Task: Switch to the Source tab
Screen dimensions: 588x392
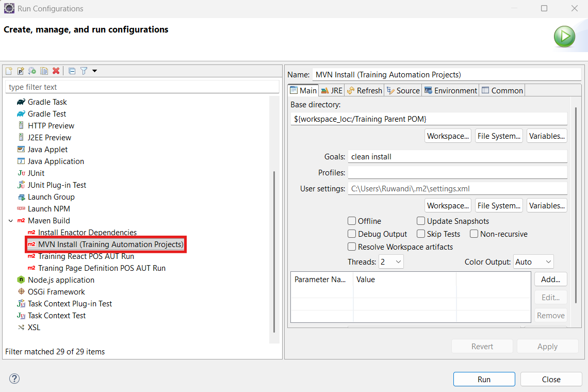Action: (x=403, y=90)
